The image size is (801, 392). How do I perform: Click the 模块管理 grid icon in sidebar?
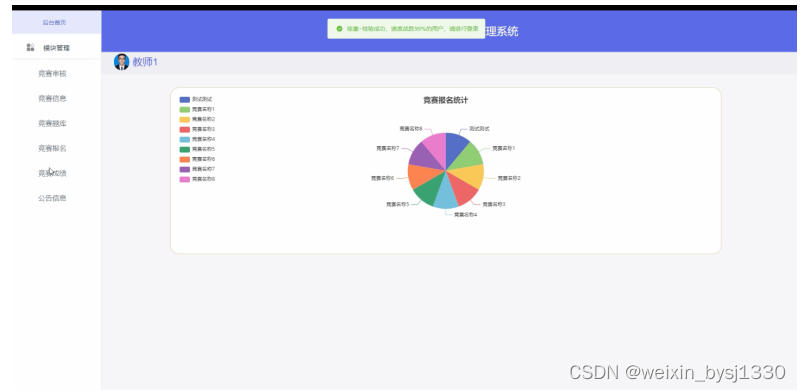click(31, 48)
